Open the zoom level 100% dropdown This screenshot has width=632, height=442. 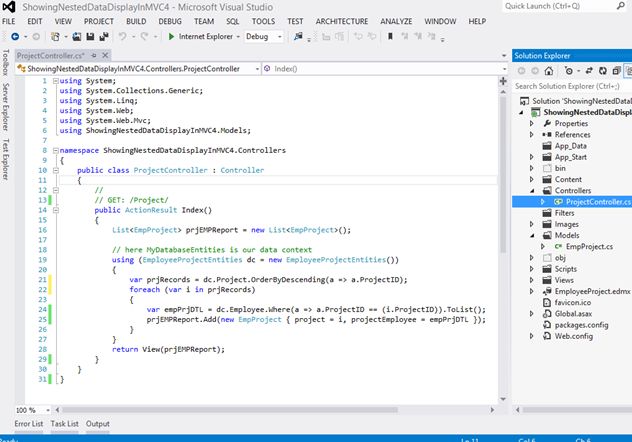tap(46, 410)
